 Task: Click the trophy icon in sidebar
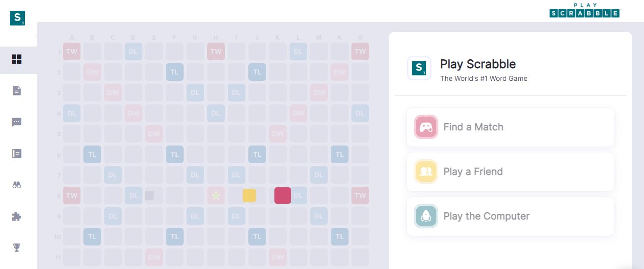[17, 247]
